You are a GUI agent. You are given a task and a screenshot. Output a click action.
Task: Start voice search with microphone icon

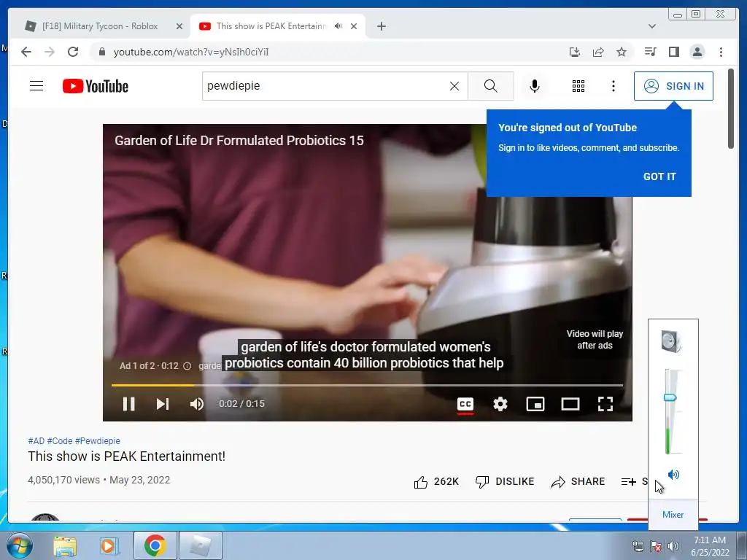(x=535, y=86)
